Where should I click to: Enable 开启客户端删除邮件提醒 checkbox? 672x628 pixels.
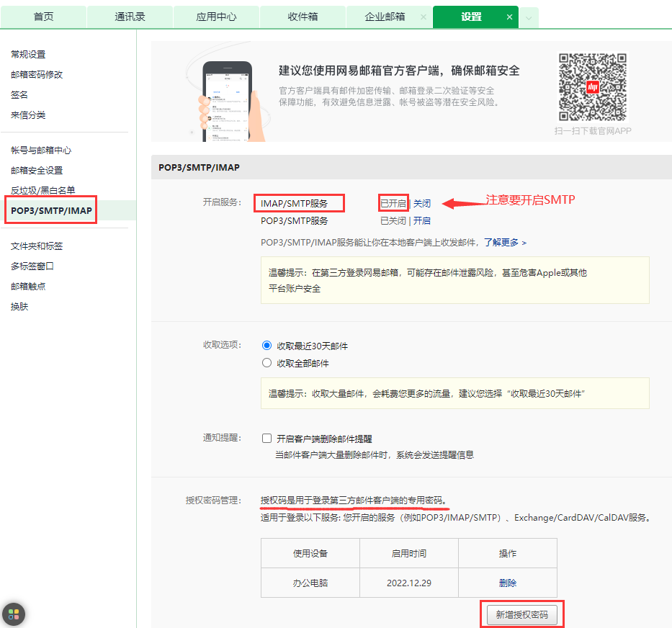click(x=266, y=438)
